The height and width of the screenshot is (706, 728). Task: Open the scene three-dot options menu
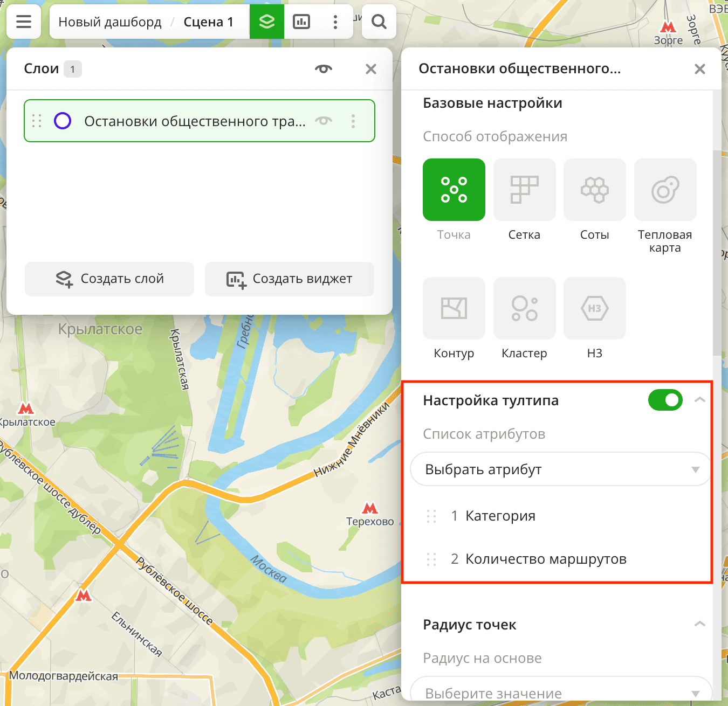click(335, 22)
